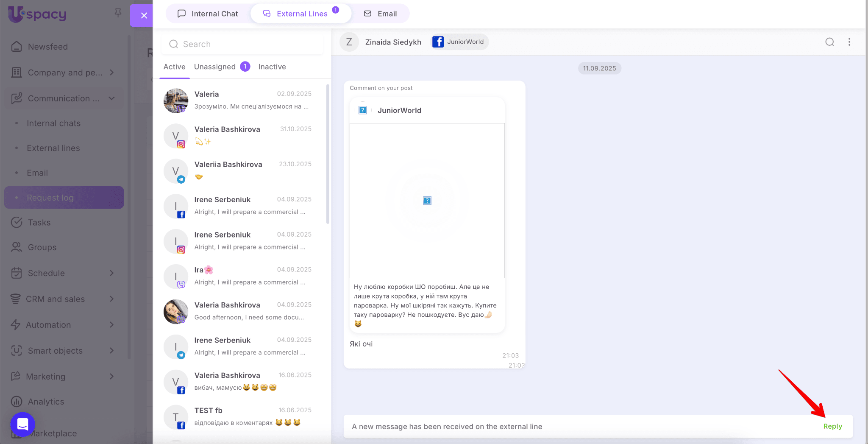This screenshot has height=444, width=868.
Task: Expand the CRM and sales submenu
Action: pos(112,299)
